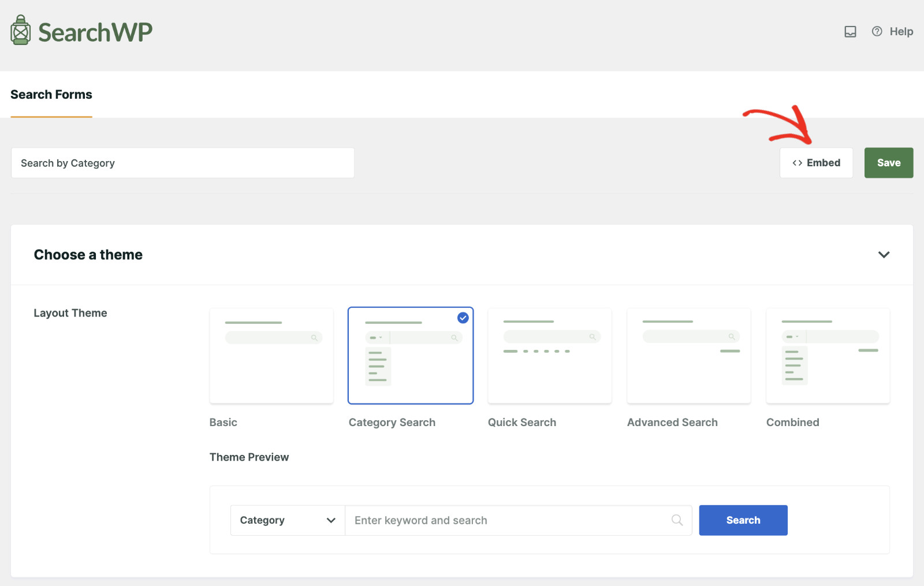Switch to the Search Forms tab
Screen dimensions: 924x586
point(51,94)
